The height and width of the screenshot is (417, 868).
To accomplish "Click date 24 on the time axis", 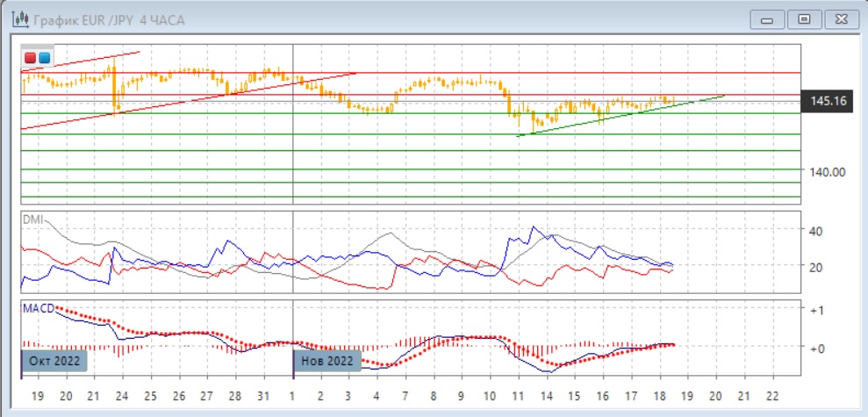I will 122,396.
